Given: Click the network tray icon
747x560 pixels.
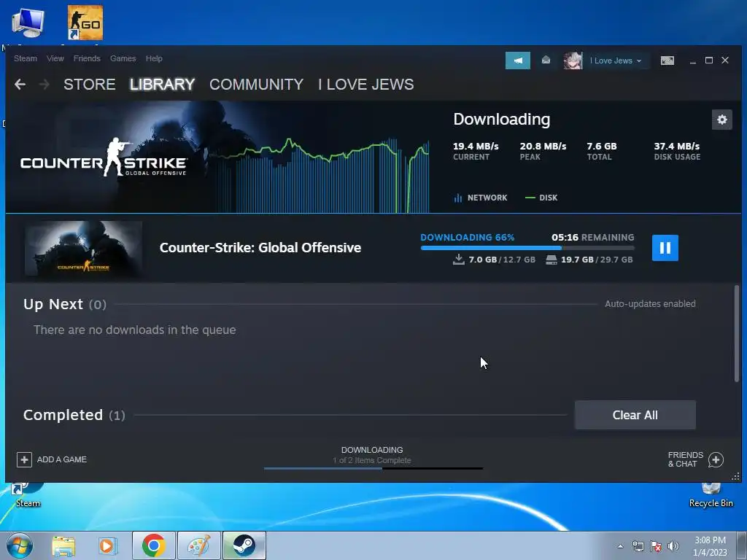Looking at the screenshot, I should 638,546.
